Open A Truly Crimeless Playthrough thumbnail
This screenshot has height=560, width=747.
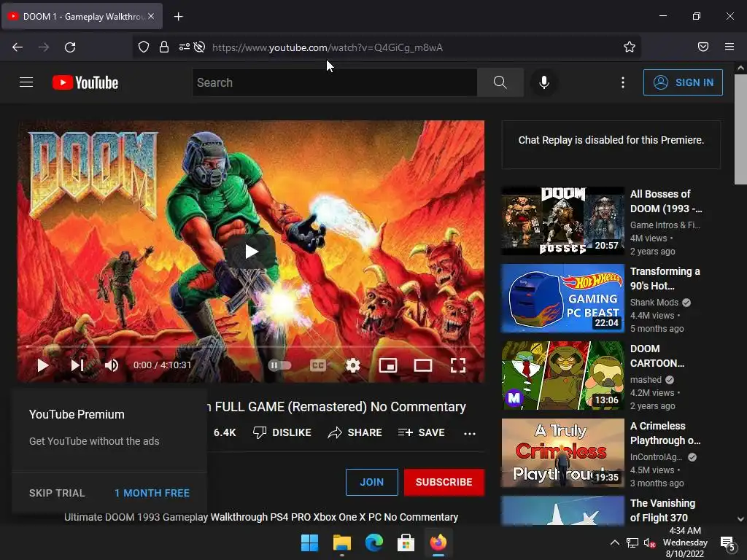(x=562, y=453)
